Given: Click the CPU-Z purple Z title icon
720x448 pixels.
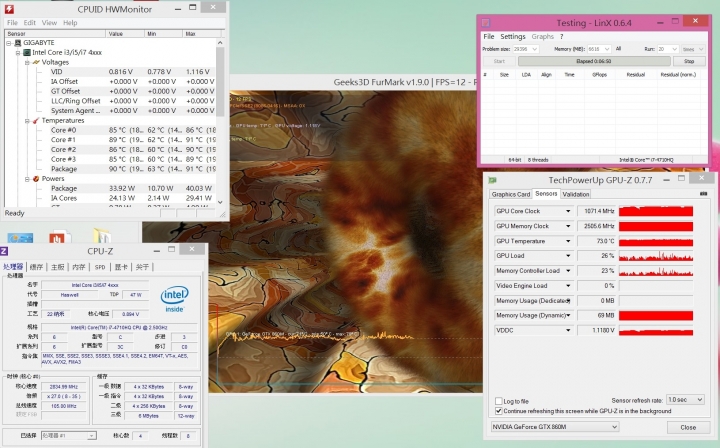Looking at the screenshot, I should (4, 251).
